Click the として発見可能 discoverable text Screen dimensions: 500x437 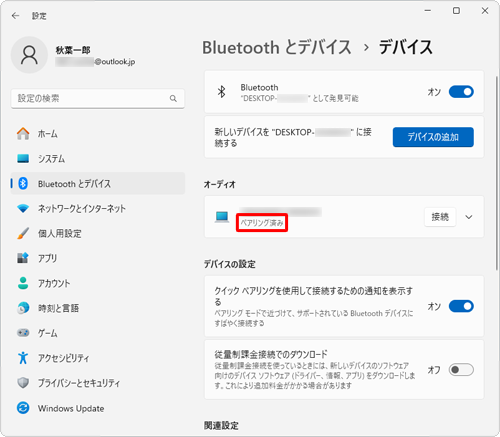pos(335,98)
